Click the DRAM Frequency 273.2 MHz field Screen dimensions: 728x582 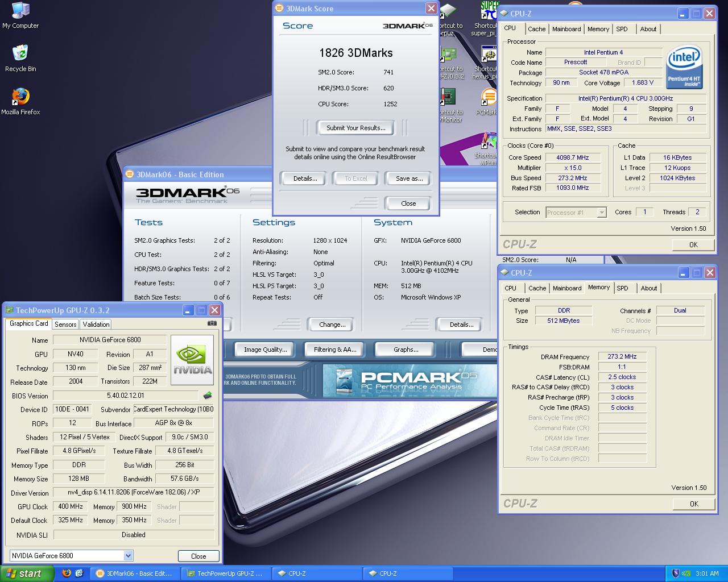point(622,356)
